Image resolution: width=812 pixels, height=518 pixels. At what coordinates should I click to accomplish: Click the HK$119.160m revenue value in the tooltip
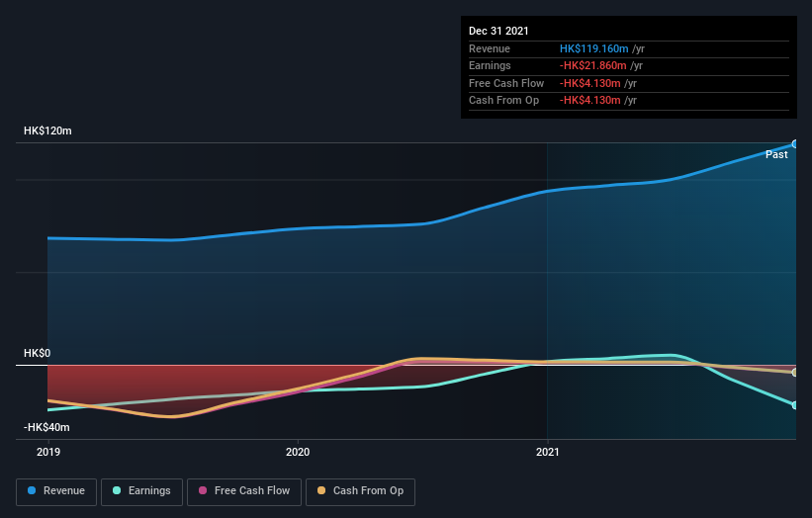tap(593, 48)
